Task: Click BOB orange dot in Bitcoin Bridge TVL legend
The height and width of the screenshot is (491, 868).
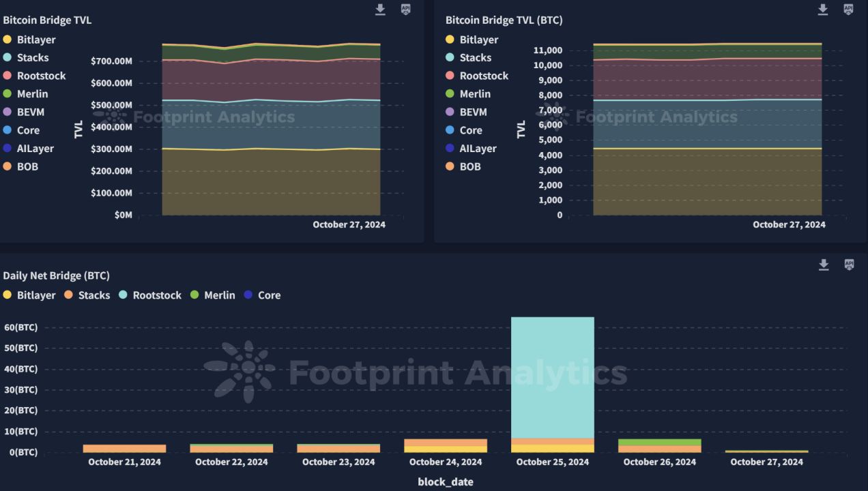Action: tap(8, 166)
